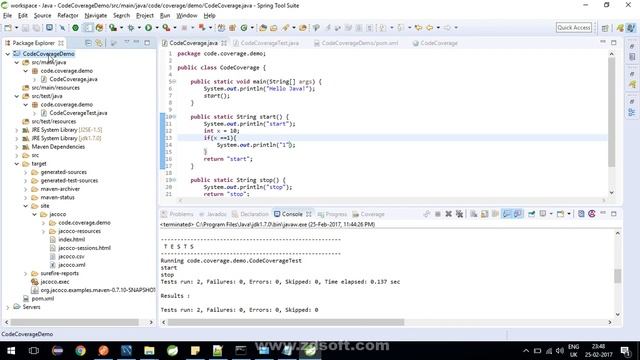Click the Pin Console icon
The image size is (640, 360).
pos(531,214)
